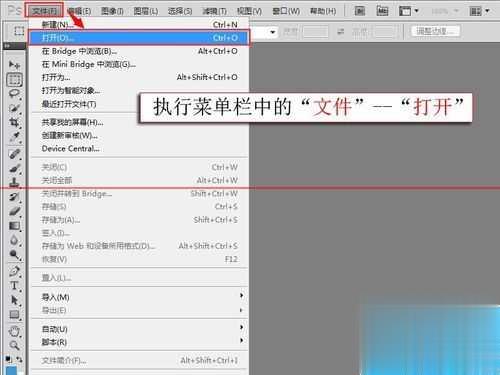Select the Gradient tool
Screen dimensions: 500x375
pyautogui.click(x=14, y=226)
